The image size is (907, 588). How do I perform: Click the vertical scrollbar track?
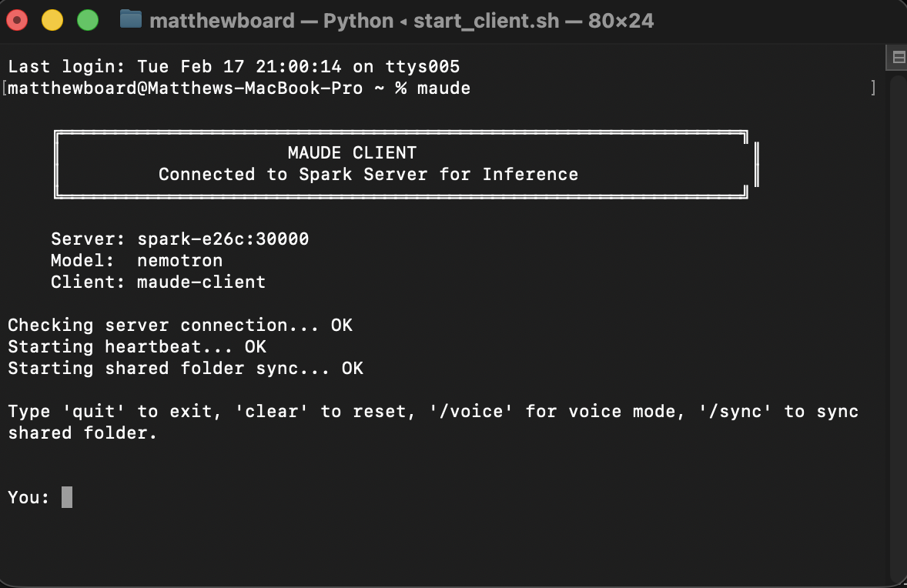pos(898,323)
